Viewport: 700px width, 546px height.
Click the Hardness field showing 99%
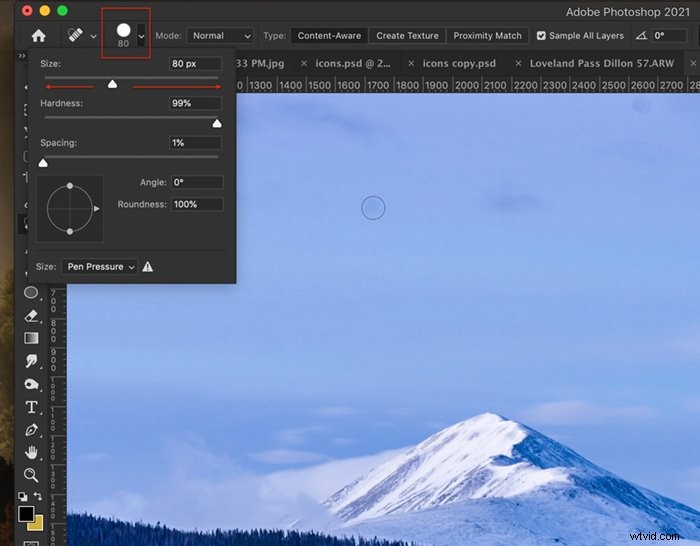(195, 103)
